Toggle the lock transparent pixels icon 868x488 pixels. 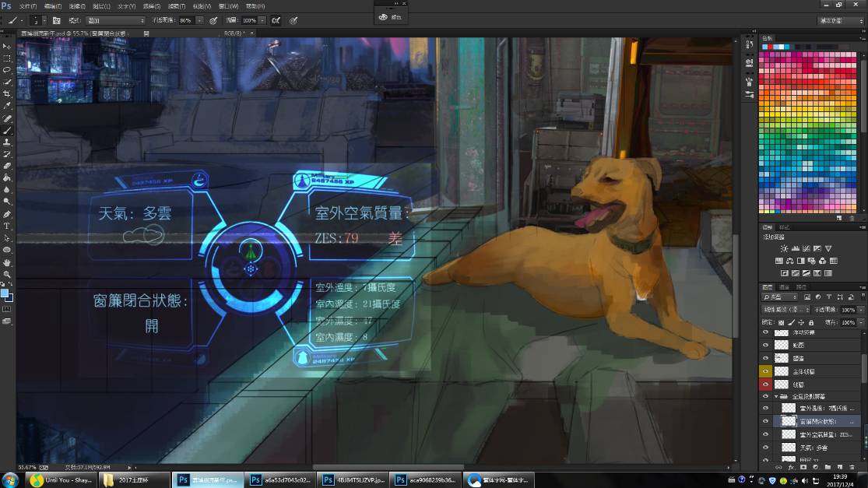781,322
